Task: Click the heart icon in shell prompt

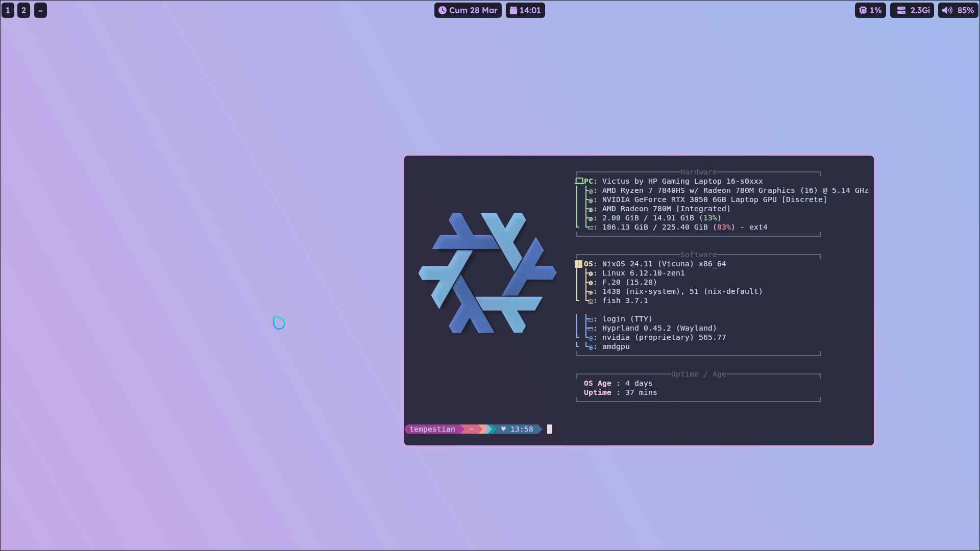Action: point(503,429)
